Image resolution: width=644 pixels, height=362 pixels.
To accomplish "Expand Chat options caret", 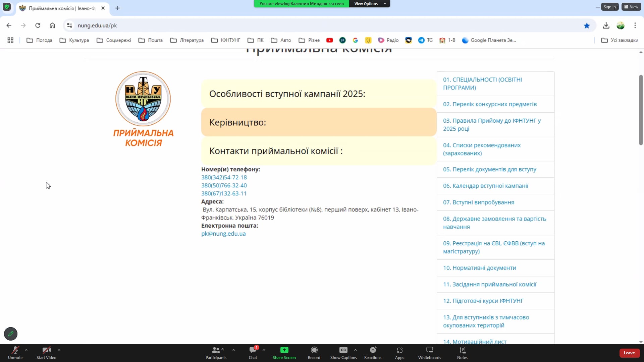I will (264, 350).
